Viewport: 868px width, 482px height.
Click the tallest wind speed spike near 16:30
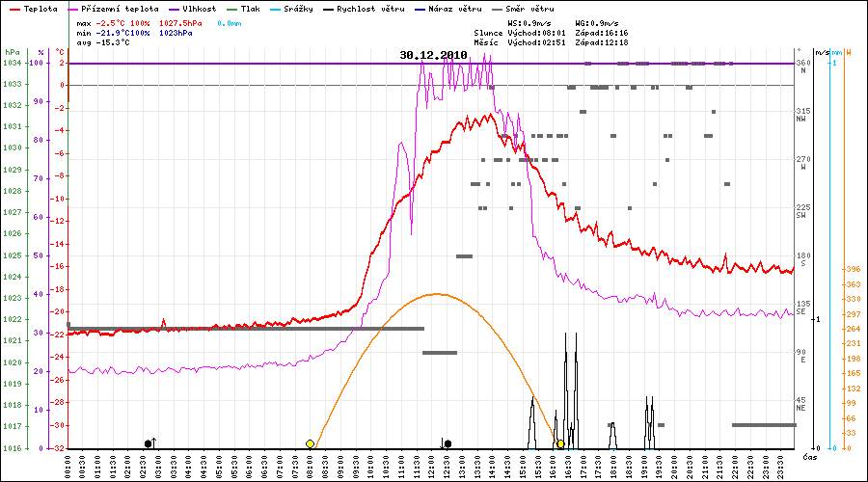566,390
